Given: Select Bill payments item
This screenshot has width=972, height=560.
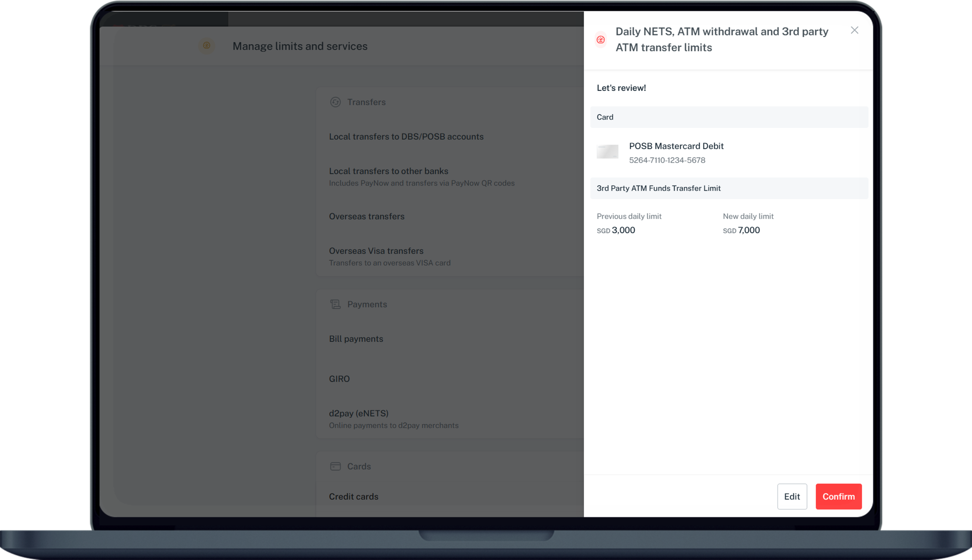Looking at the screenshot, I should (x=356, y=339).
